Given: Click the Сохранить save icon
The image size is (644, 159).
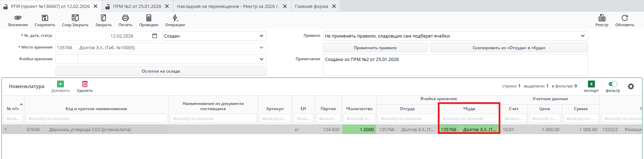Looking at the screenshot, I should (x=45, y=18).
